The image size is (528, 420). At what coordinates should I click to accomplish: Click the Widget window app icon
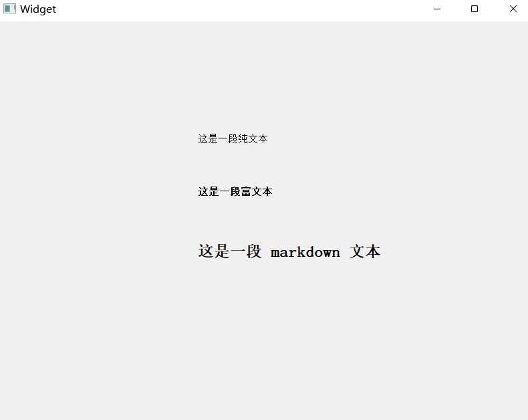click(x=9, y=9)
